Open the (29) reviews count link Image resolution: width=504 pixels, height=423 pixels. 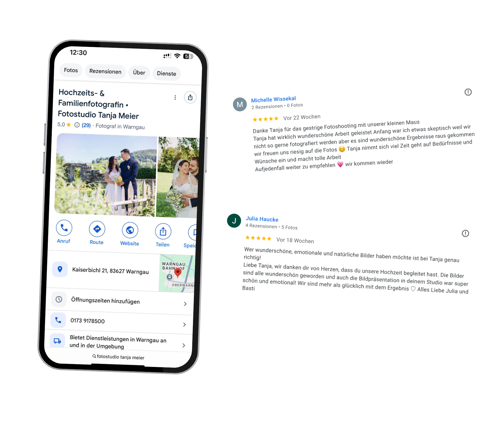(x=86, y=125)
